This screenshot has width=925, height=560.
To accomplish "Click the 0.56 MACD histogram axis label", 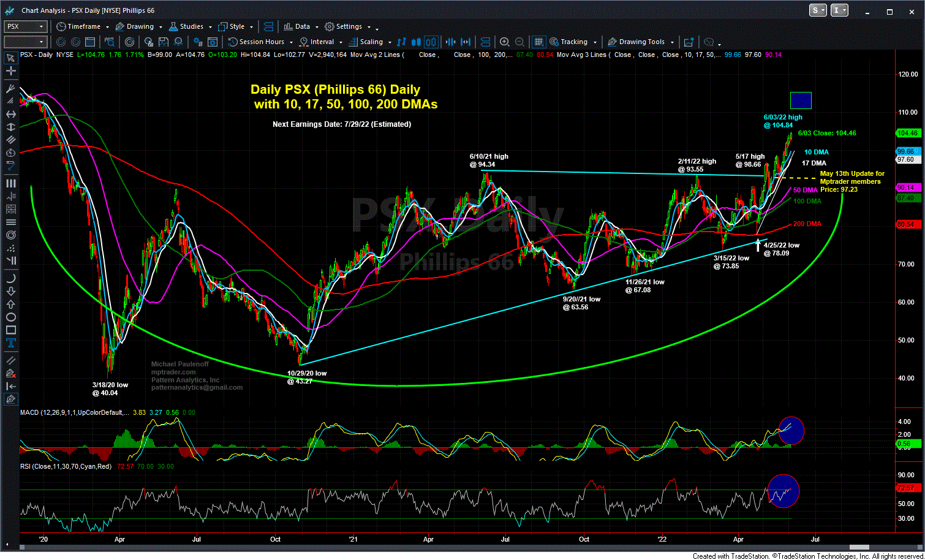I will (x=907, y=443).
